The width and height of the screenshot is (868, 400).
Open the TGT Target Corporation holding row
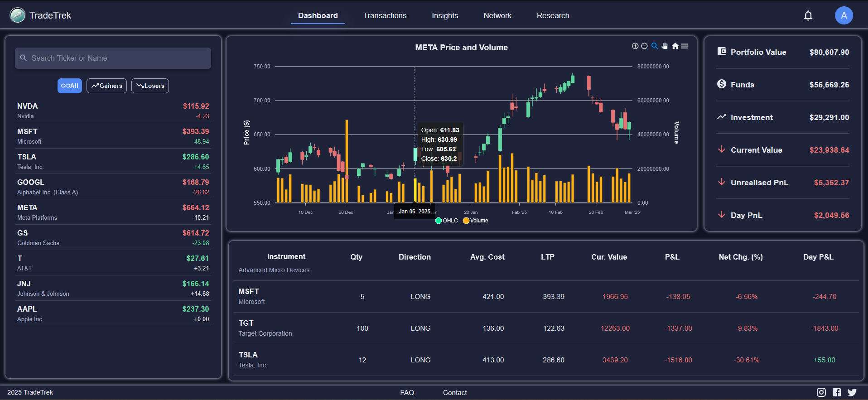pos(546,328)
